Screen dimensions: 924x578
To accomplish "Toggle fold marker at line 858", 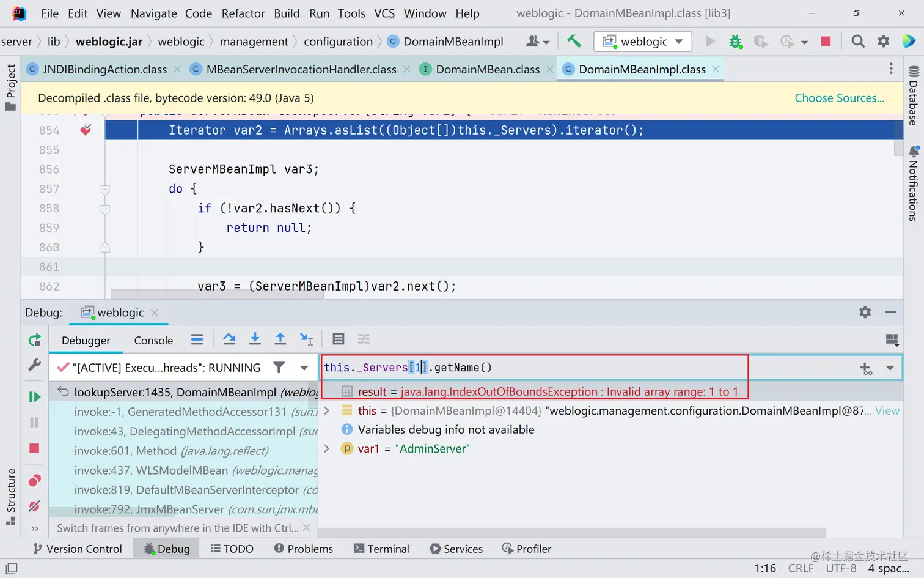I will tap(105, 209).
